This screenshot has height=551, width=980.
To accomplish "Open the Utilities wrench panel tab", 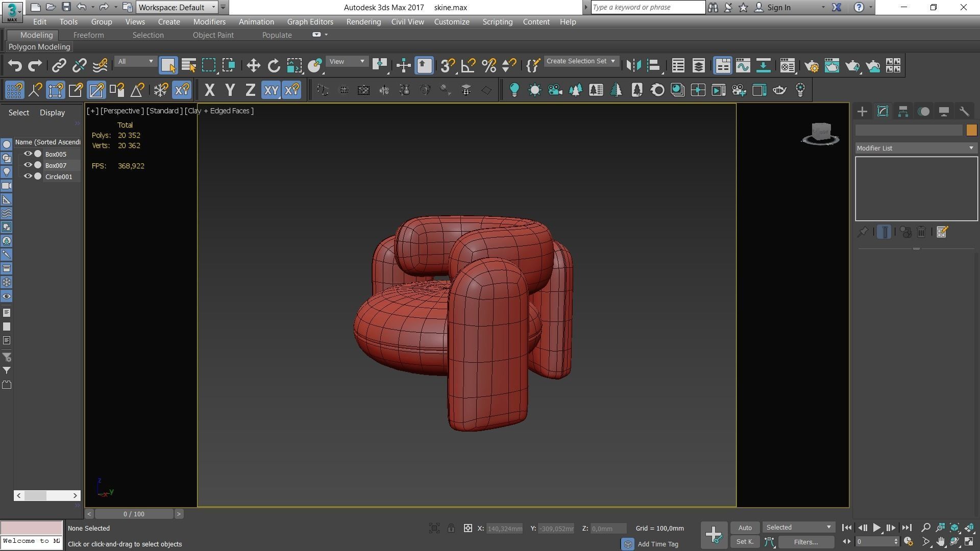I will [x=964, y=112].
